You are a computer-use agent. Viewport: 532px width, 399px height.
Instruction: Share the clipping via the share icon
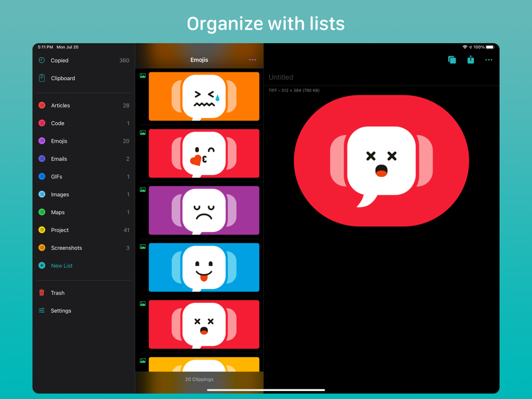click(471, 60)
